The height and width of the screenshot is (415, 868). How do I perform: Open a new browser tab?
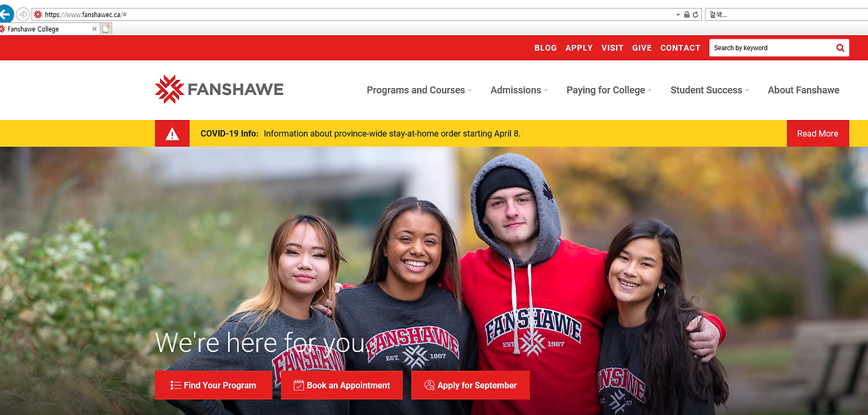pos(106,29)
